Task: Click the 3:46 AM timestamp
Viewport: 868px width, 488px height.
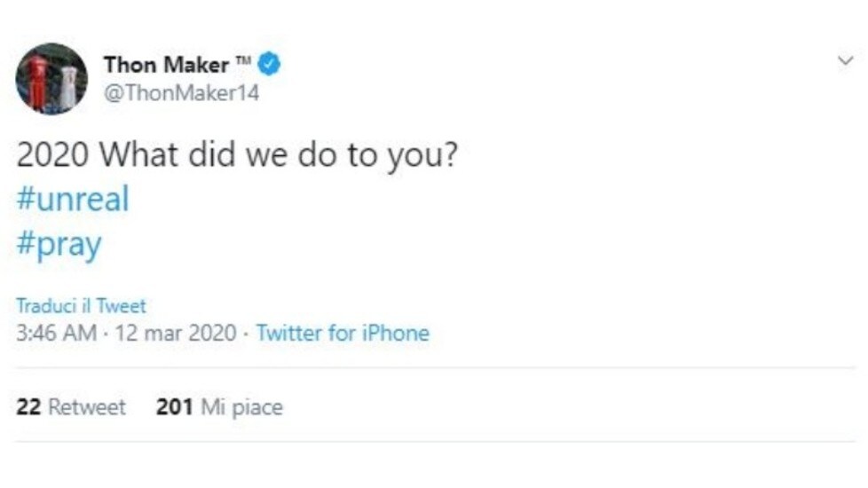Action: tap(57, 333)
